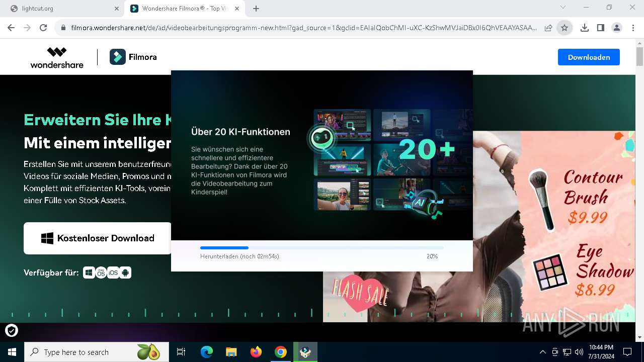Click the Über 20 KI-Funktionen heading
This screenshot has width=644, height=362.
point(240,132)
